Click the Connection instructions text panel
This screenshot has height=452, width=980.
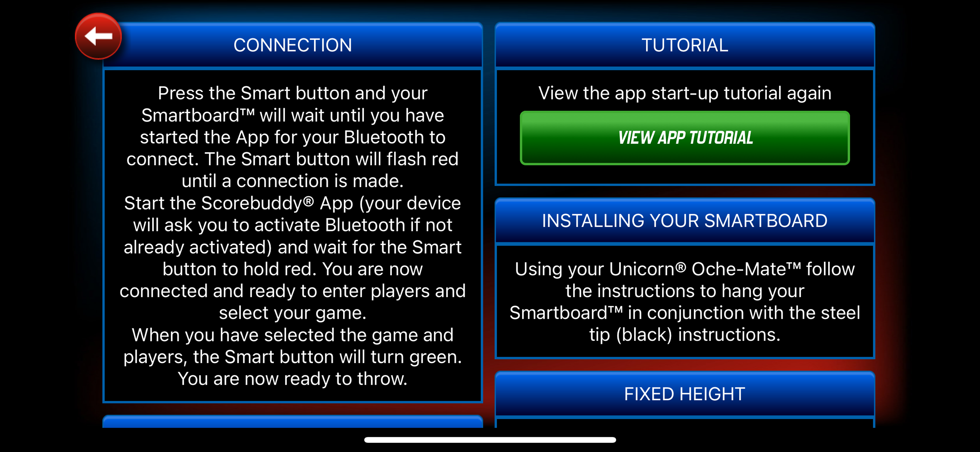coord(293,235)
